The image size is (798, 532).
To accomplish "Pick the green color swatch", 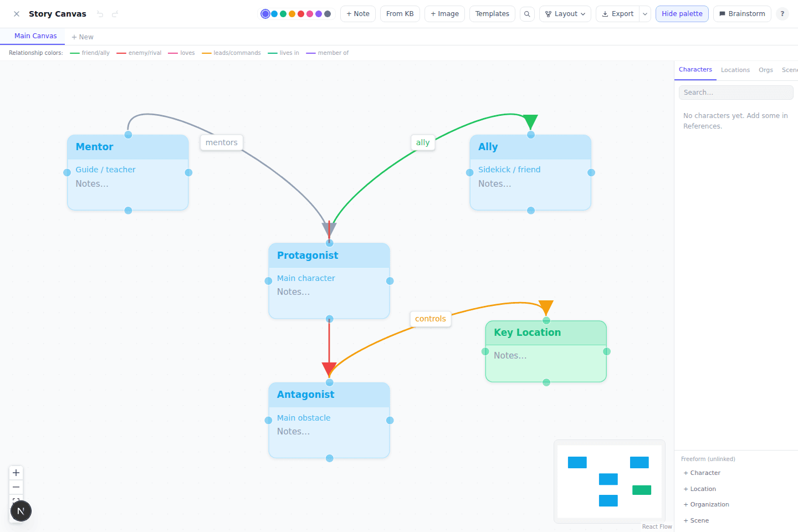I will [283, 14].
